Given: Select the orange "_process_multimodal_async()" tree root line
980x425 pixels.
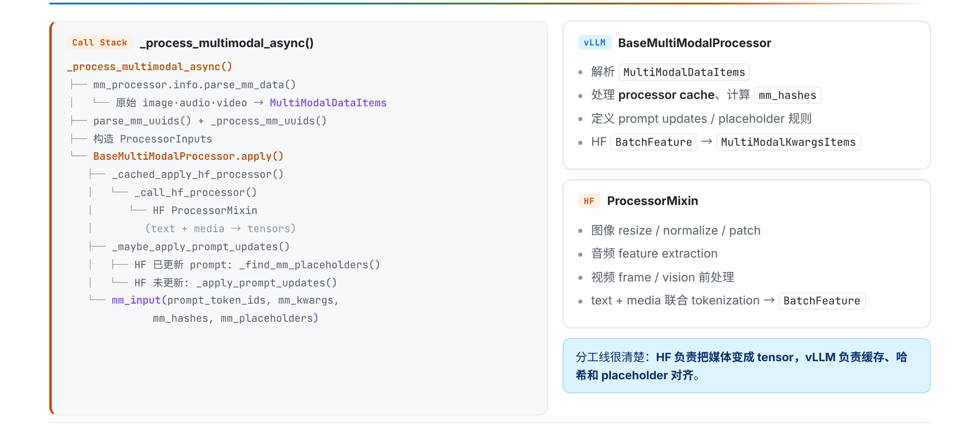Looking at the screenshot, I should 150,66.
